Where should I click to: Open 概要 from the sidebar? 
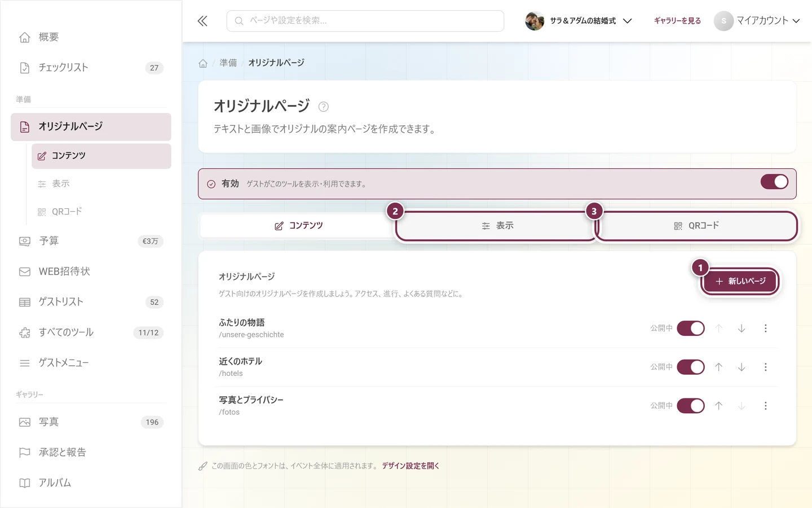(x=91, y=37)
